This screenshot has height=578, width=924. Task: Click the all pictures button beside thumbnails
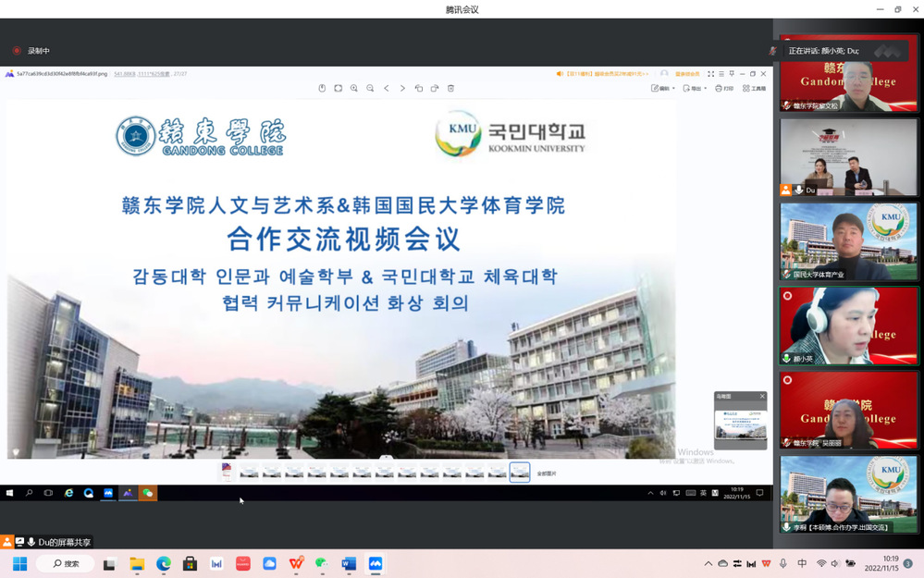tap(547, 473)
